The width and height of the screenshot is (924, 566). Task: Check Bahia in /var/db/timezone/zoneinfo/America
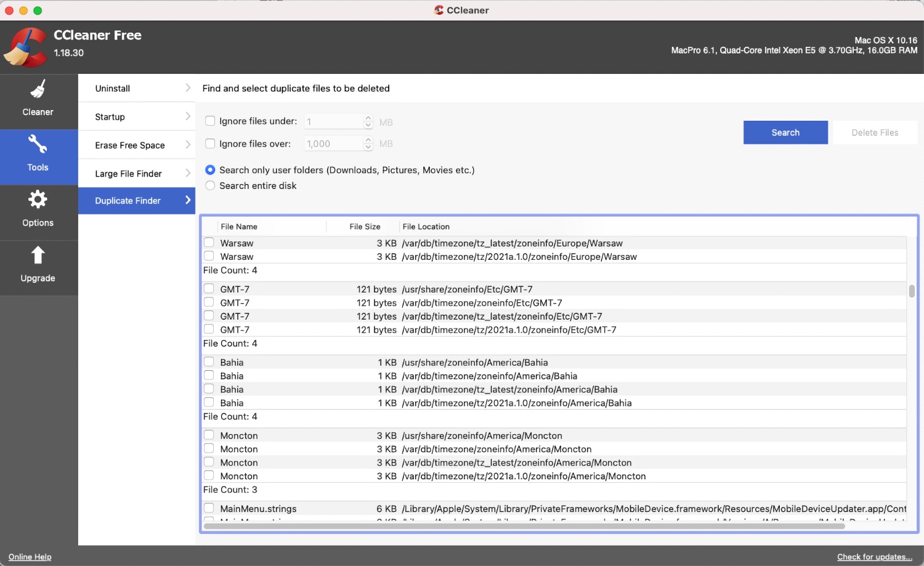click(209, 376)
